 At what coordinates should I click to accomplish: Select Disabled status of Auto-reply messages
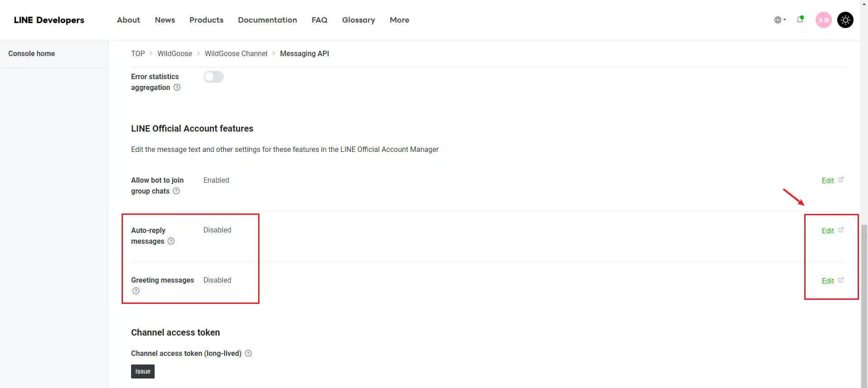(217, 230)
